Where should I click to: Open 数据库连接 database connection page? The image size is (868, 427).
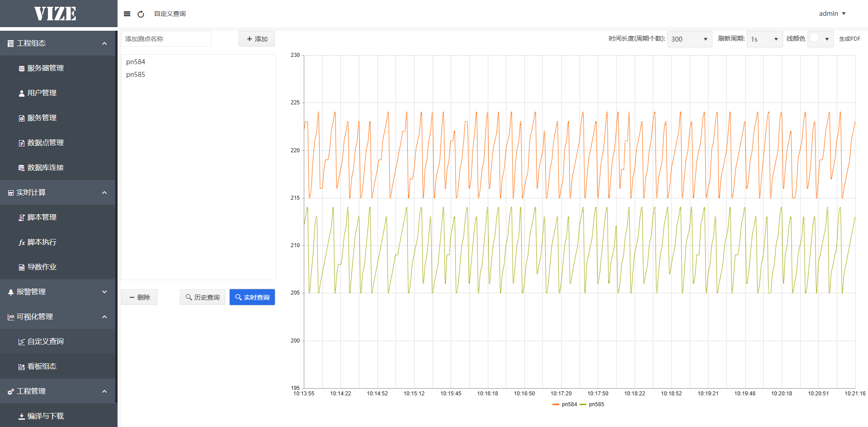tap(45, 168)
